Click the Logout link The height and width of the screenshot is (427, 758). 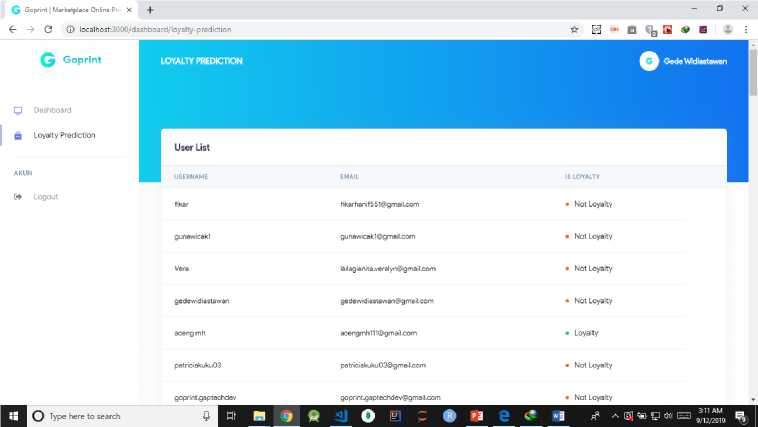point(46,197)
